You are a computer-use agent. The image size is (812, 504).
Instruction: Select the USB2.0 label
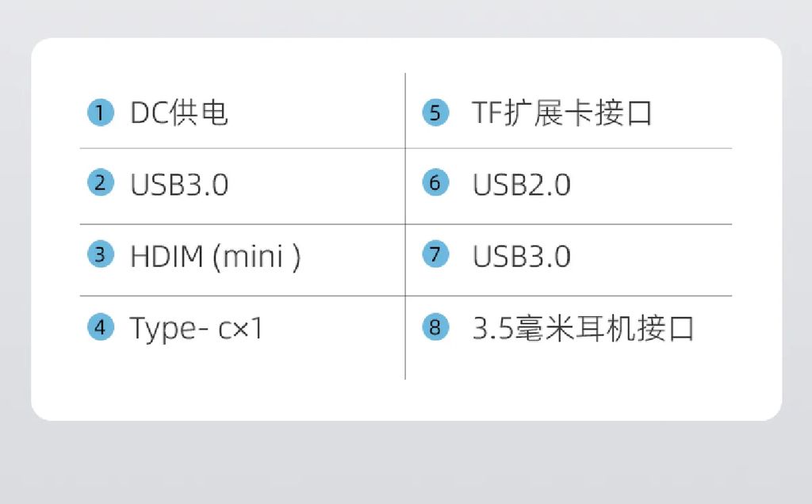pyautogui.click(x=521, y=185)
